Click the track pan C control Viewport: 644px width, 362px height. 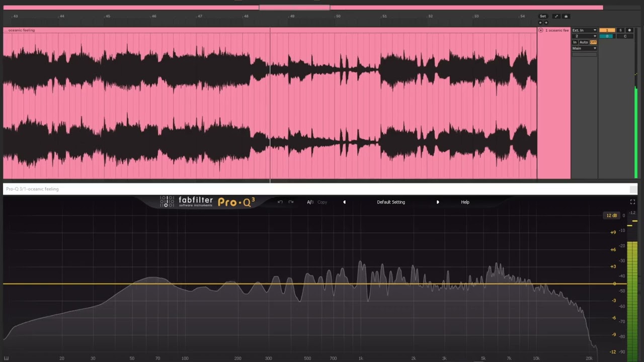625,36
